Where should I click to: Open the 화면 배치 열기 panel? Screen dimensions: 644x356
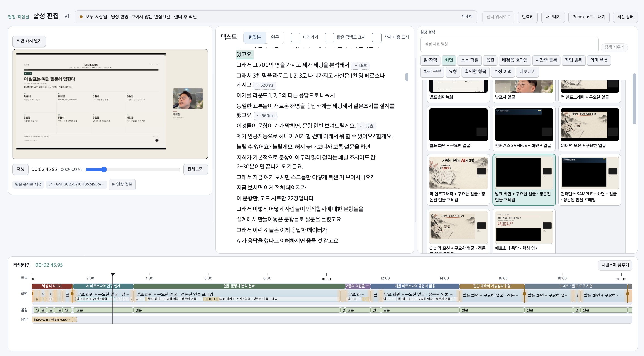point(29,41)
